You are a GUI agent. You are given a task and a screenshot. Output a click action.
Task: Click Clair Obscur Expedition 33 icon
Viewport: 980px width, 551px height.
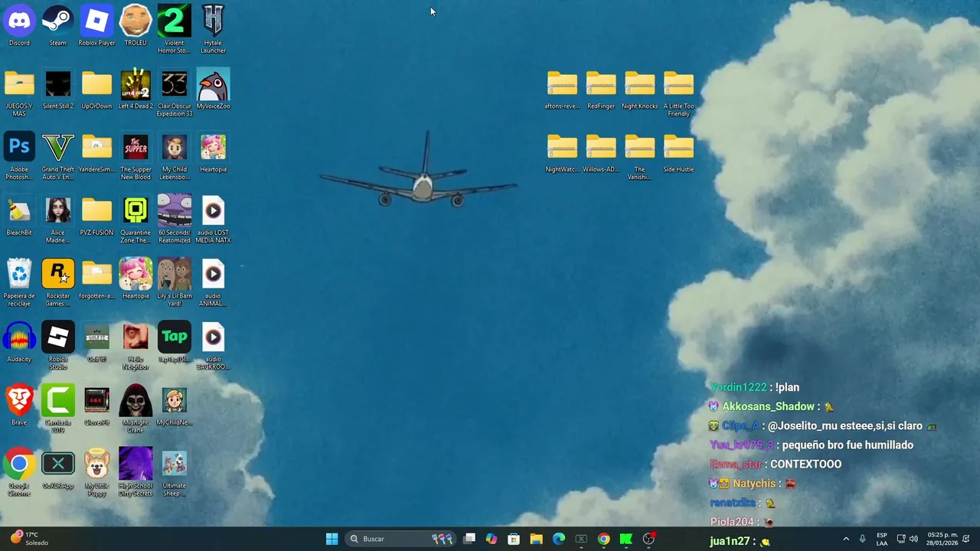coord(175,93)
